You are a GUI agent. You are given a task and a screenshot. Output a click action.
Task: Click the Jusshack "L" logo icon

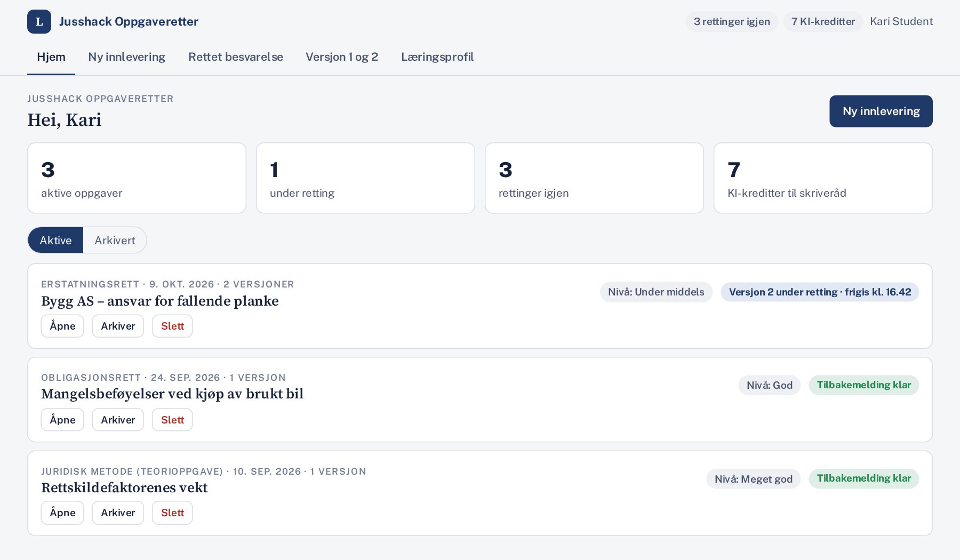pos(39,21)
